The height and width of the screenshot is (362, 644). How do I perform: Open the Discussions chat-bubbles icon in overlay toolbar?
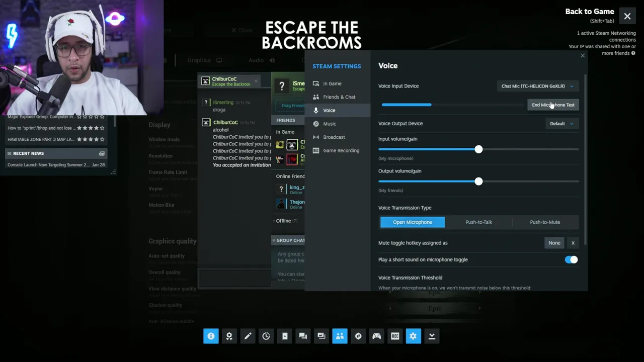click(303, 336)
